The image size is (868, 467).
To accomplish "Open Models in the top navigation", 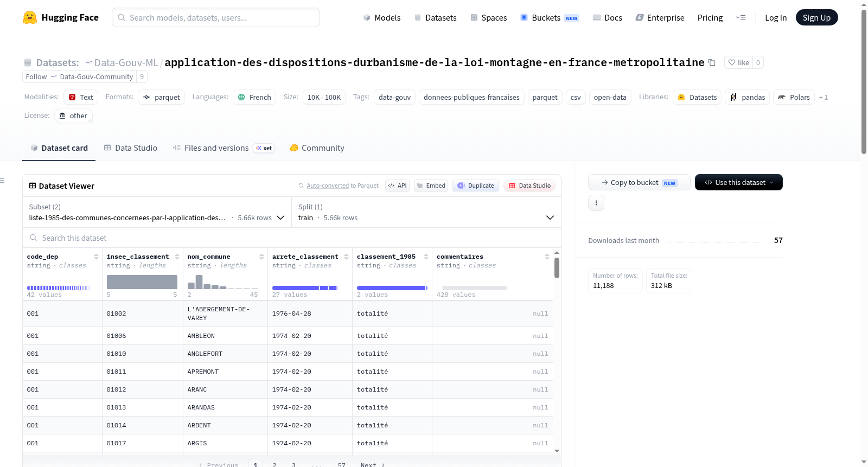I will point(382,17).
